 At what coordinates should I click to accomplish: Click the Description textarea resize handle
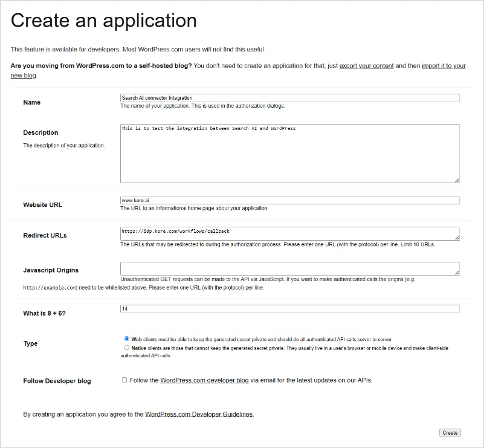[x=457, y=179]
